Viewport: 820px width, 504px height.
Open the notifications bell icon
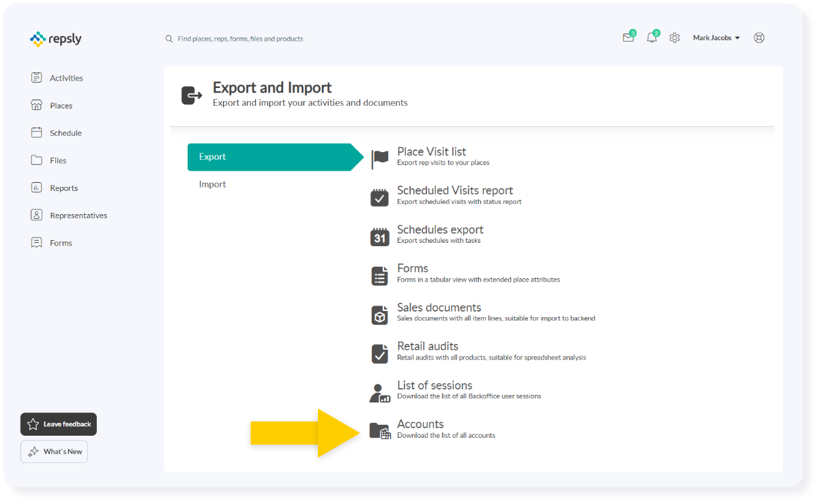coord(652,38)
